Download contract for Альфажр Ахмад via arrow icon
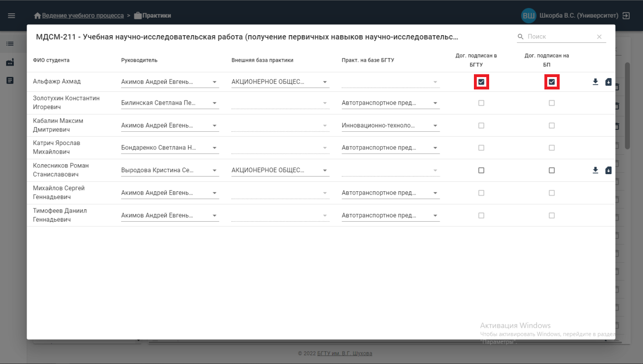 (x=595, y=82)
